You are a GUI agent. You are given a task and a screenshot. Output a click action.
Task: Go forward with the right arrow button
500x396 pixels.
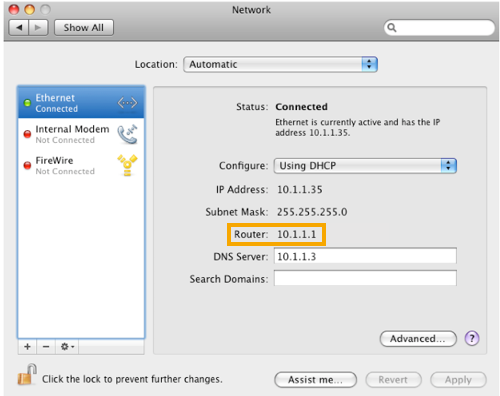pyautogui.click(x=38, y=28)
